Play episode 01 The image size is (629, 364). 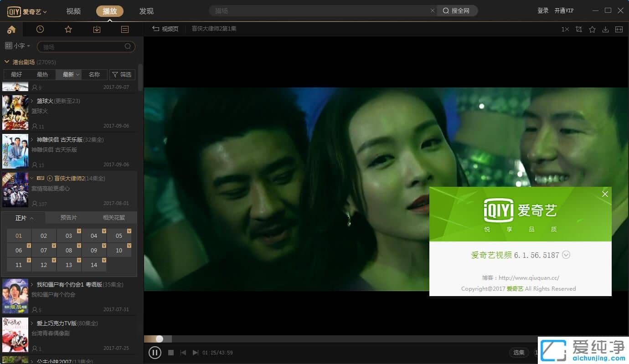(19, 236)
